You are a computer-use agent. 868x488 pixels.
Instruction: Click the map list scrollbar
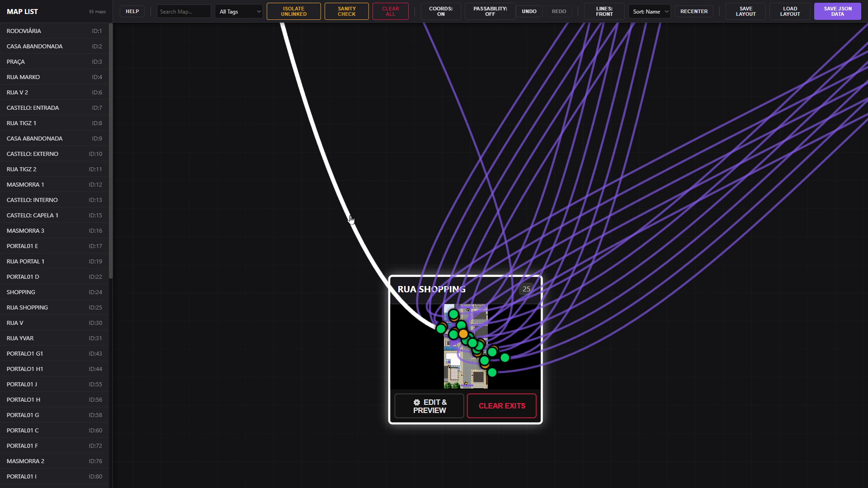pos(111,151)
